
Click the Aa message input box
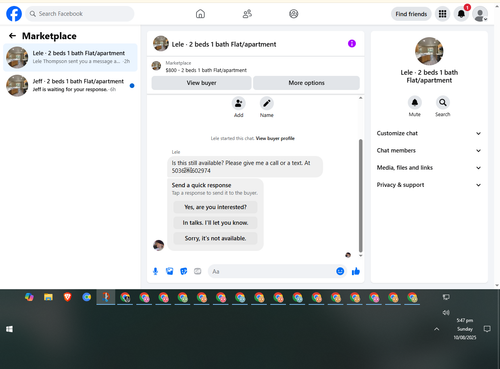(271, 271)
